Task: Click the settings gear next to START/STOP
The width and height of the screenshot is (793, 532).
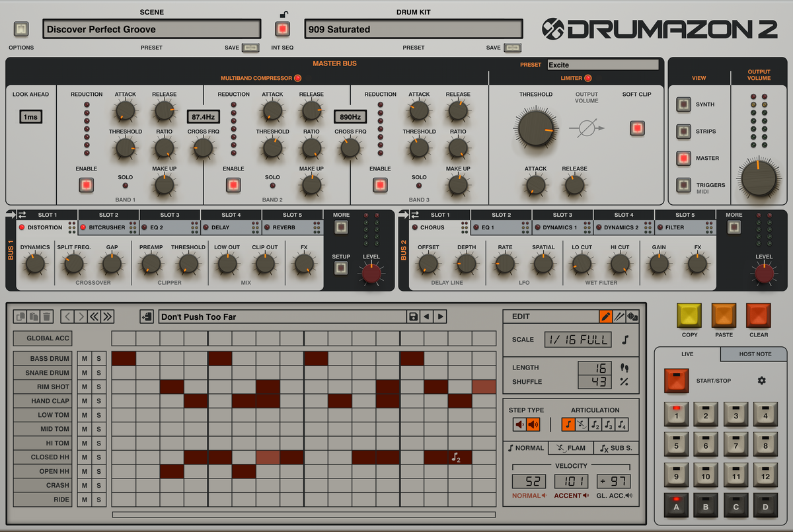Action: [761, 381]
